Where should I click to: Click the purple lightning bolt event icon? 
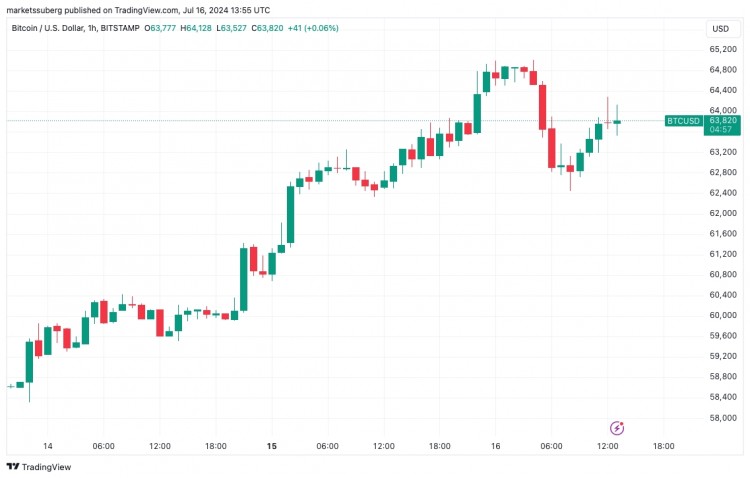(x=617, y=428)
